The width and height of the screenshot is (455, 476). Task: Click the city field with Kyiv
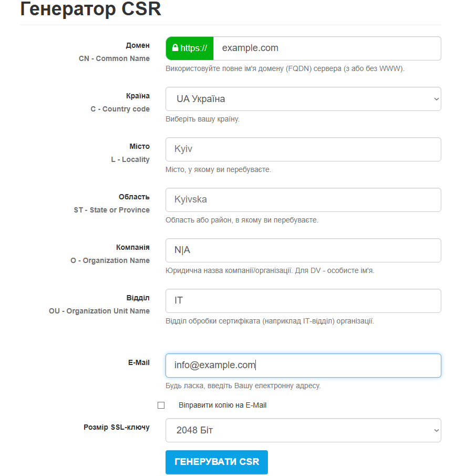303,149
